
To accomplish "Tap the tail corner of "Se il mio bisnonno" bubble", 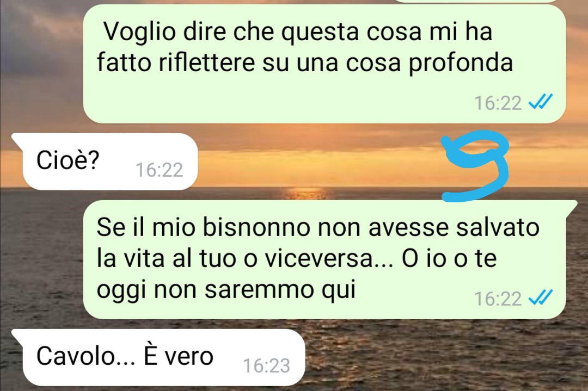I will (x=571, y=206).
